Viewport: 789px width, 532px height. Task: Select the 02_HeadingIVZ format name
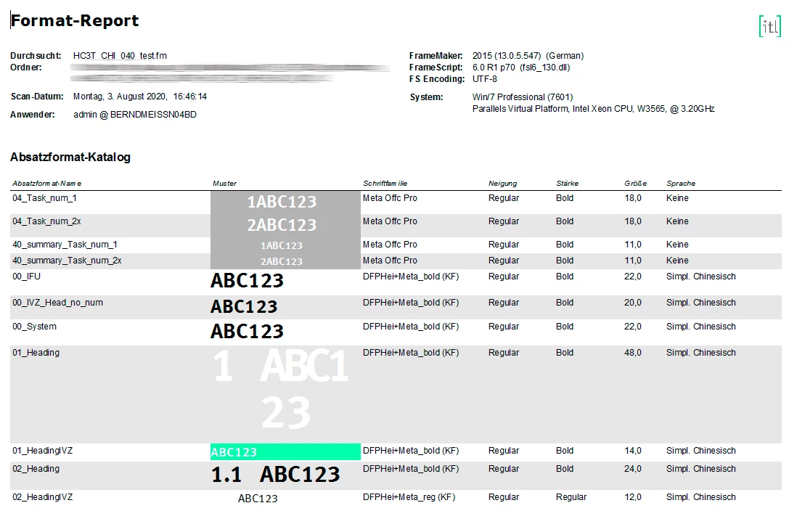(x=42, y=497)
